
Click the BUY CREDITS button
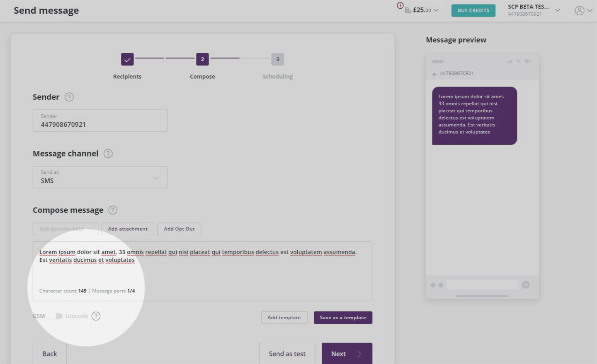(x=473, y=10)
